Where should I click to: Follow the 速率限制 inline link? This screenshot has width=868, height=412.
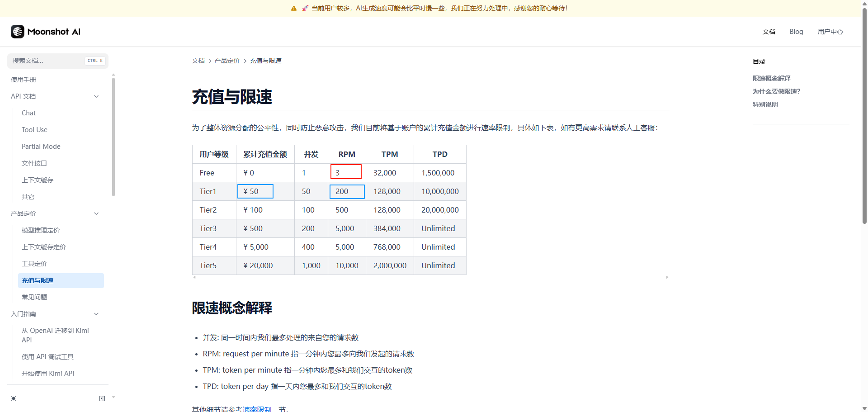257,409
